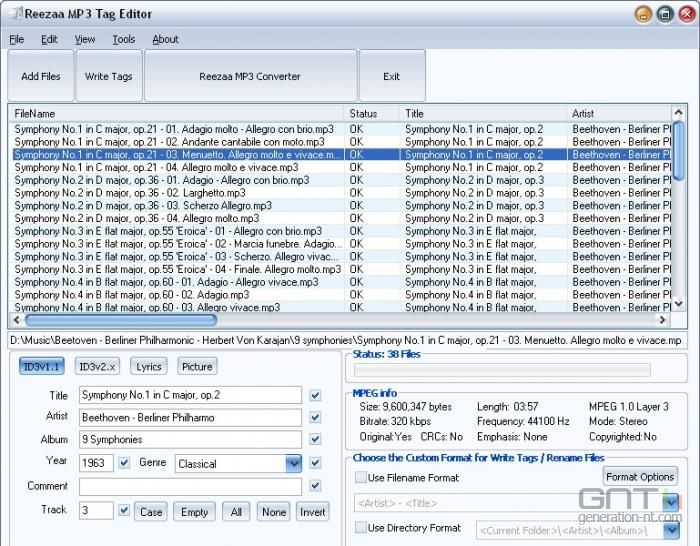Viewport: 700px width, 546px height.
Task: Click the Title input field
Action: tap(191, 395)
